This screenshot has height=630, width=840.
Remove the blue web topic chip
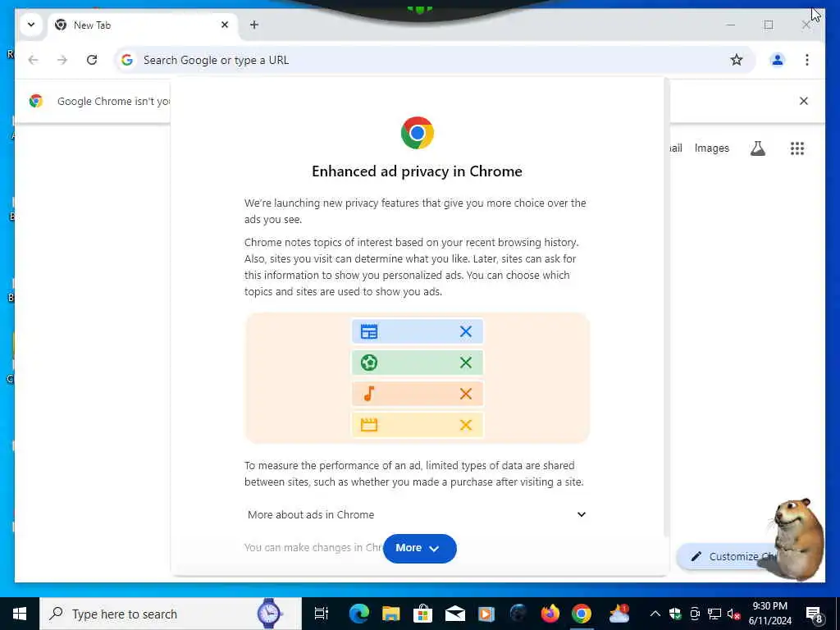point(466,331)
